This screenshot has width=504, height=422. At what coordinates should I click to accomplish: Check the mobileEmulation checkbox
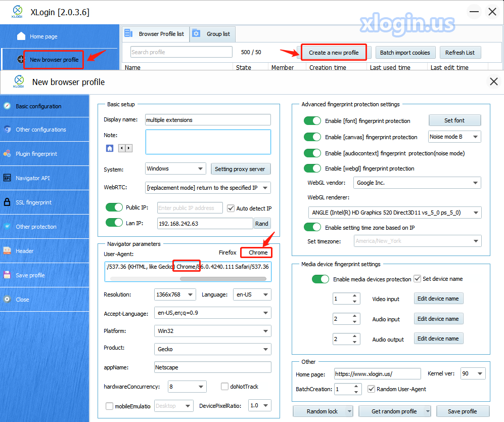109,406
